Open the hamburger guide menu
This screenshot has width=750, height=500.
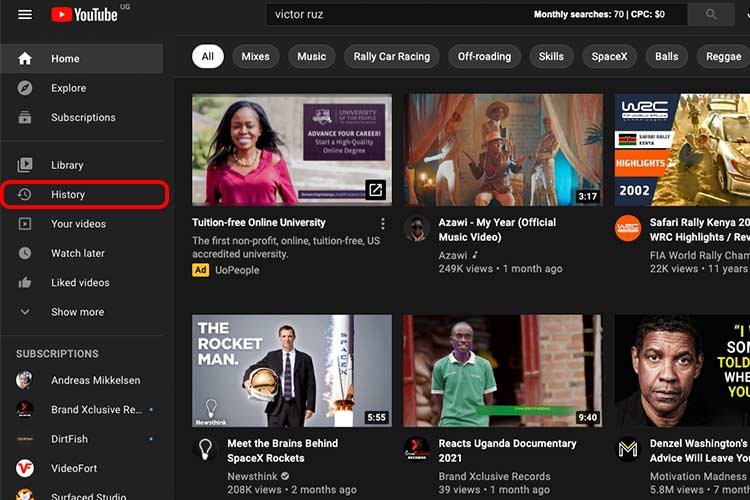[x=25, y=15]
